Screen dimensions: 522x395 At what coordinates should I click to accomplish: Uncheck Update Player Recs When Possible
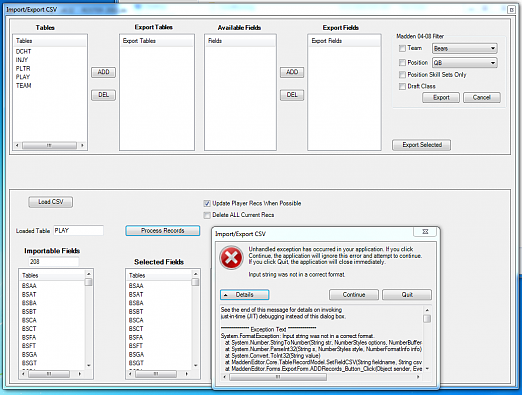[x=207, y=203]
